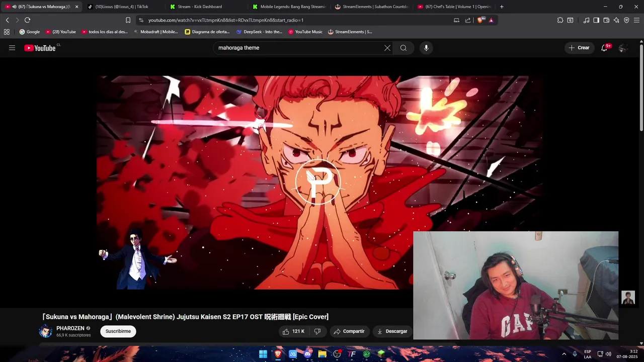644x362 pixels.
Task: Open the Windows Start menu
Action: pos(263,354)
